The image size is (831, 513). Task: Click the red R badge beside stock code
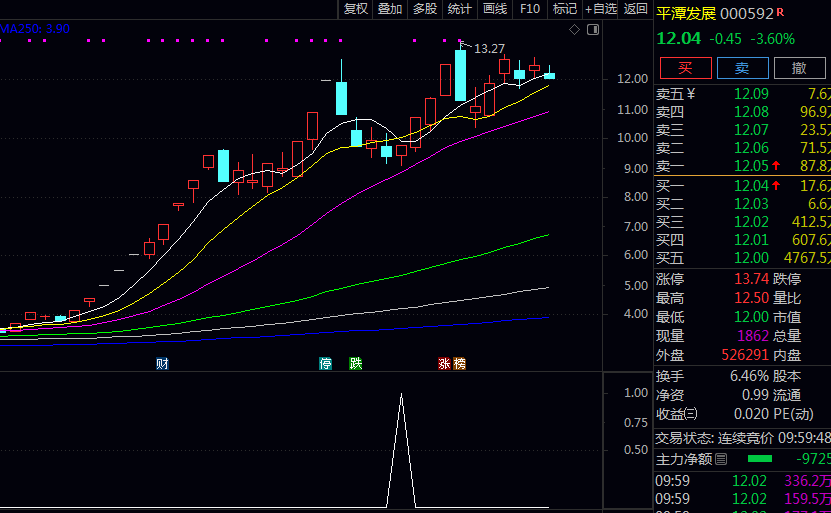pos(780,12)
